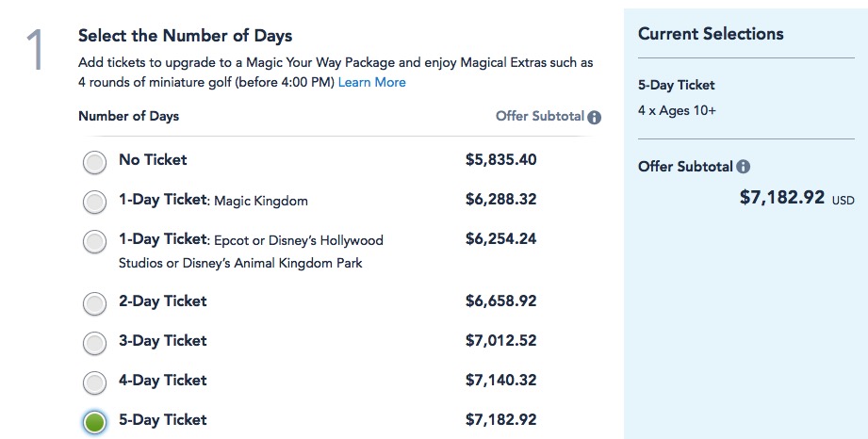
Task: Click the large step number 1
Action: (36, 51)
